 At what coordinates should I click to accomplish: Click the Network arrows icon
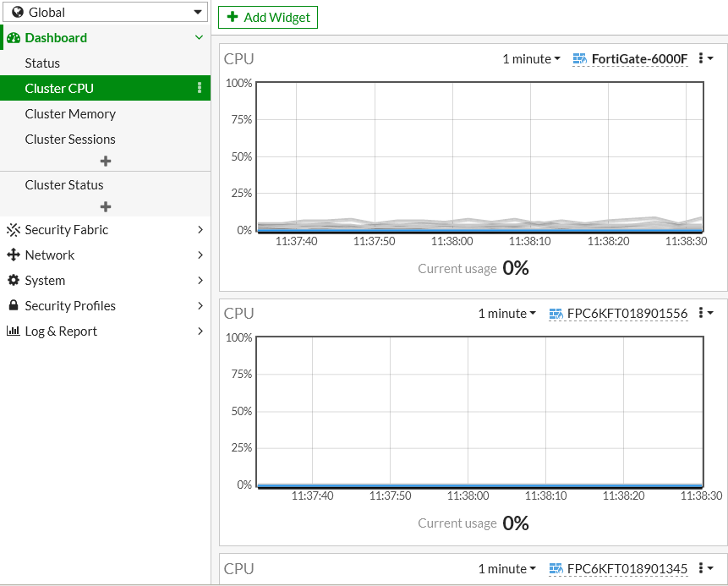coord(14,255)
